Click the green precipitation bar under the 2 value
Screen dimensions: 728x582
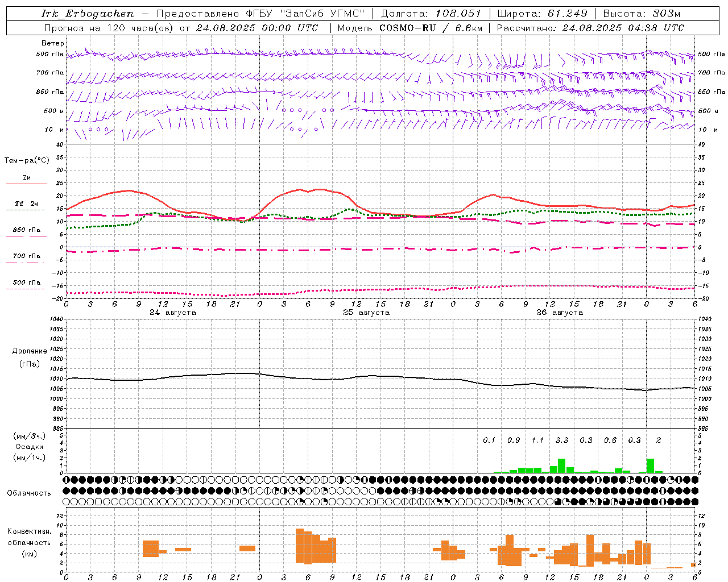point(650,465)
